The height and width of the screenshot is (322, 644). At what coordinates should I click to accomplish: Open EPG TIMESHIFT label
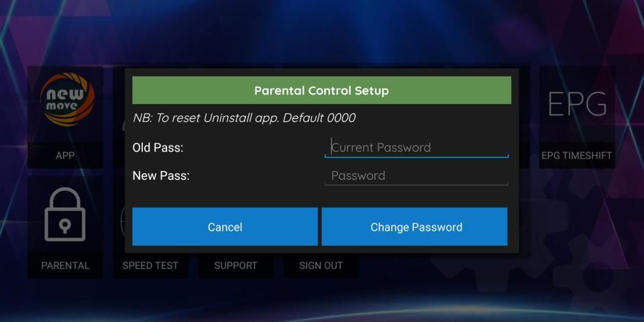(577, 156)
